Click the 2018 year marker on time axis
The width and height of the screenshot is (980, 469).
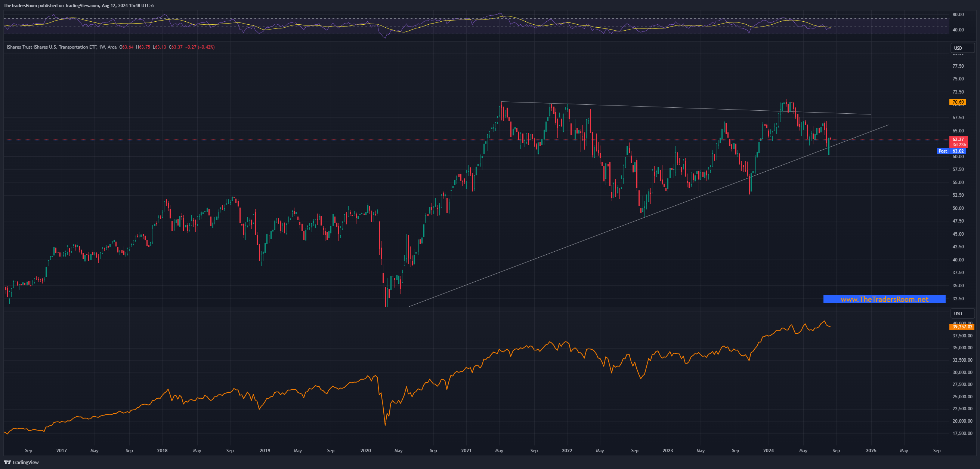[162, 450]
